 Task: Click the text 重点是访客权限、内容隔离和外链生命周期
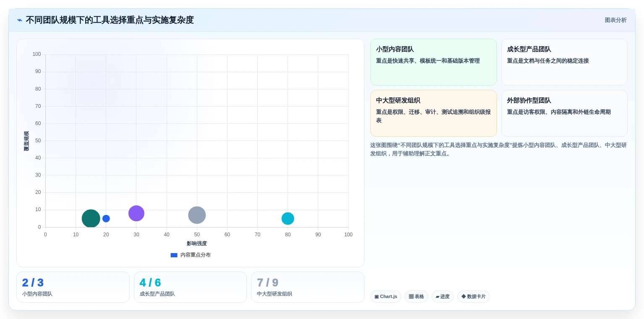(559, 112)
